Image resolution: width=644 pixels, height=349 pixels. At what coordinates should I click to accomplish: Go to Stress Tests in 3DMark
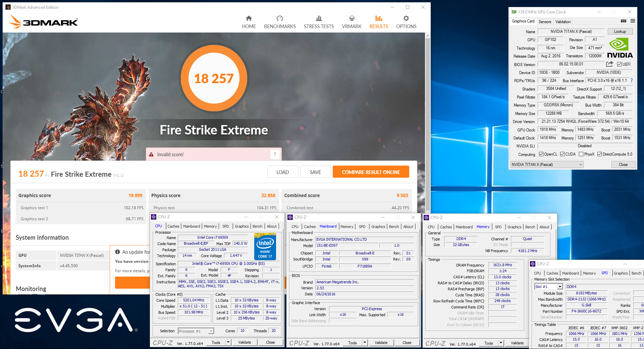coord(319,22)
